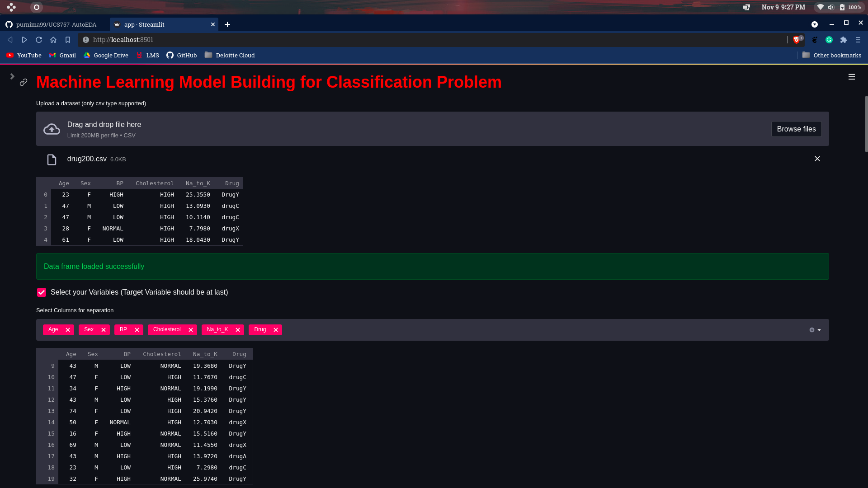Screen dimensions: 868x488
Task: Expand the Streamlit sidebar arrow
Action: [x=12, y=76]
